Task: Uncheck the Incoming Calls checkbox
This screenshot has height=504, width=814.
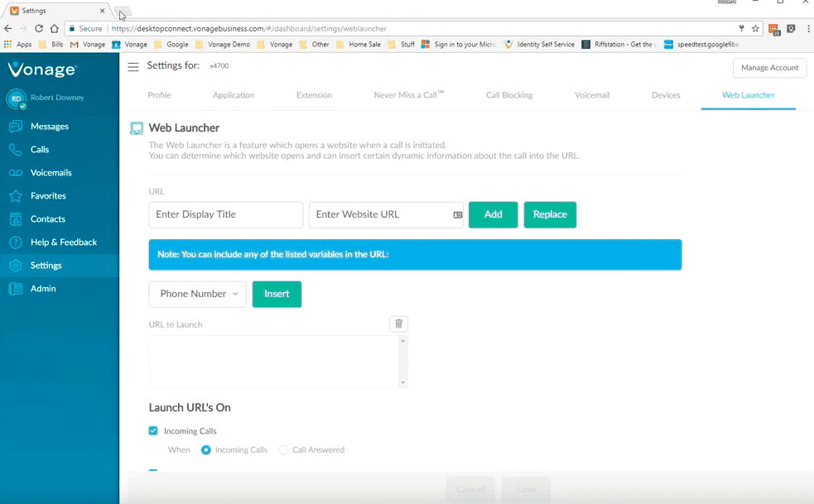Action: click(x=153, y=431)
